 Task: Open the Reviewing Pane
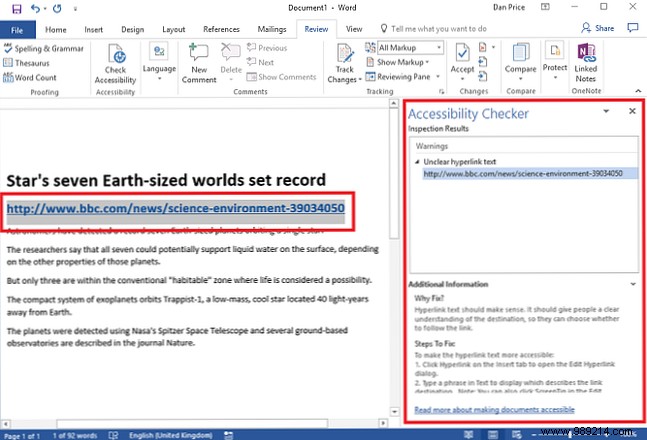399,77
